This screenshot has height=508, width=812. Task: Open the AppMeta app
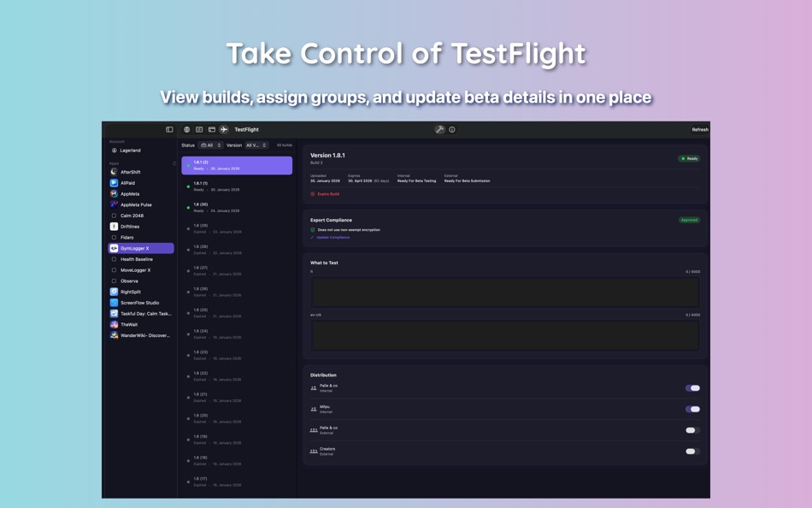click(141, 194)
